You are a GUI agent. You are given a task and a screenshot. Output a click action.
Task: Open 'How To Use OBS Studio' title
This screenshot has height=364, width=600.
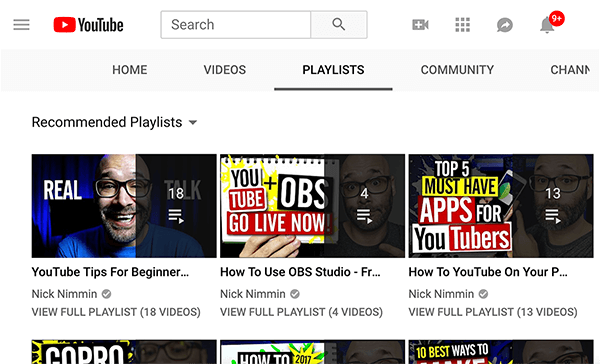click(x=300, y=272)
